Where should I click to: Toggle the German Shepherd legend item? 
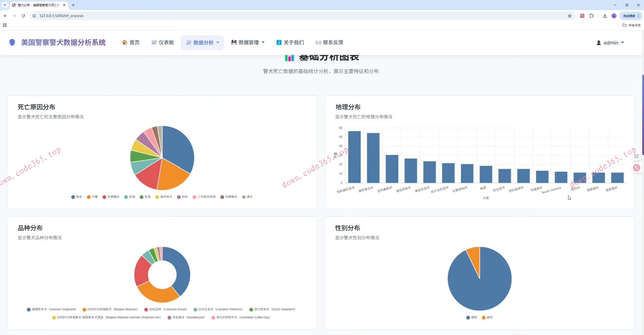pyautogui.click(x=51, y=310)
